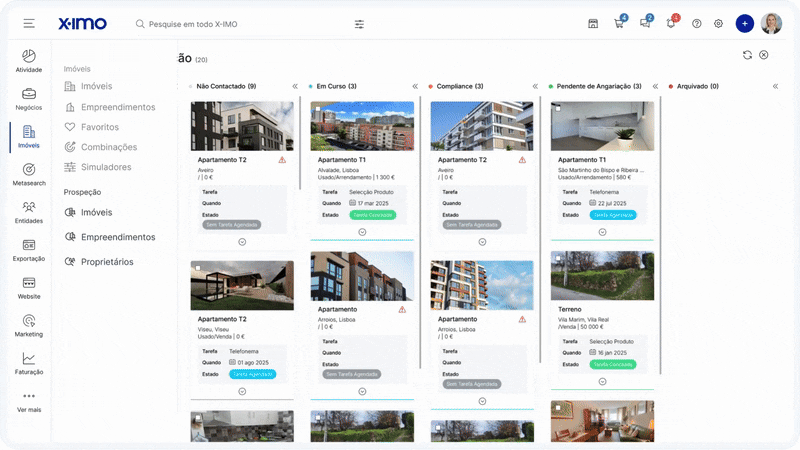The width and height of the screenshot is (800, 450).
Task: Collapse the Não Contactado column
Action: pyautogui.click(x=295, y=86)
